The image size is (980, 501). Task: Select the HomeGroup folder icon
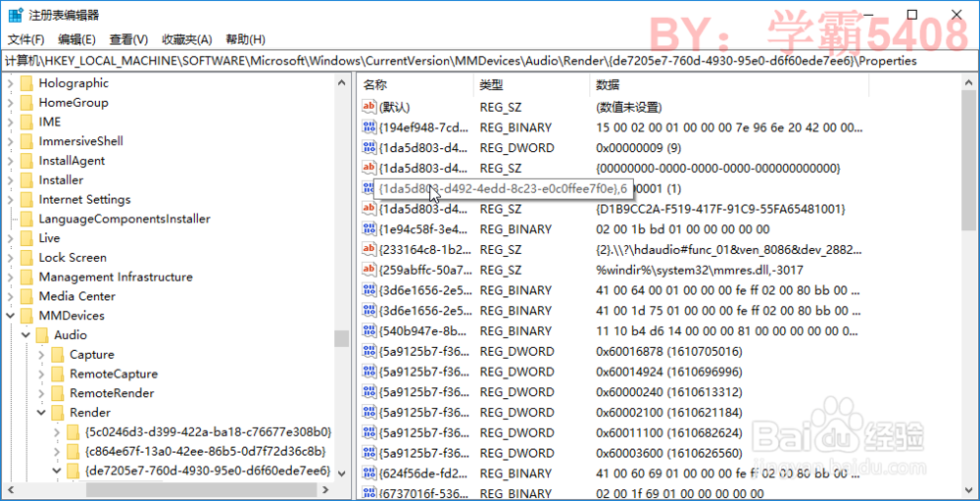click(x=26, y=103)
